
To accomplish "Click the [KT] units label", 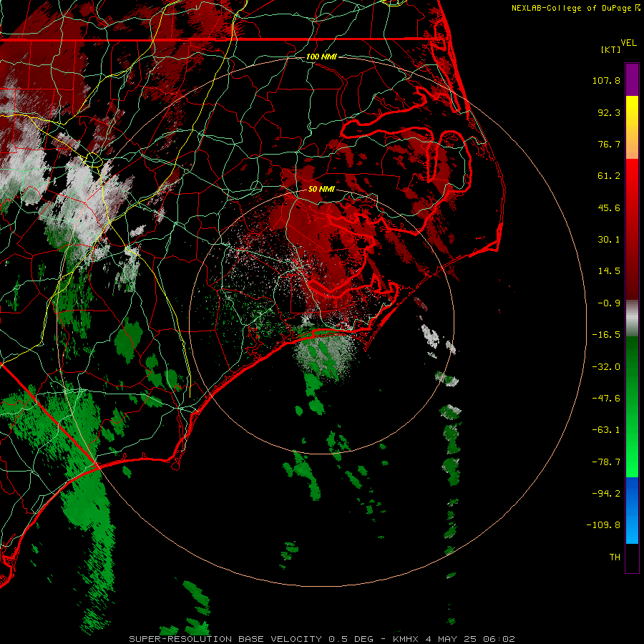I will pos(611,49).
